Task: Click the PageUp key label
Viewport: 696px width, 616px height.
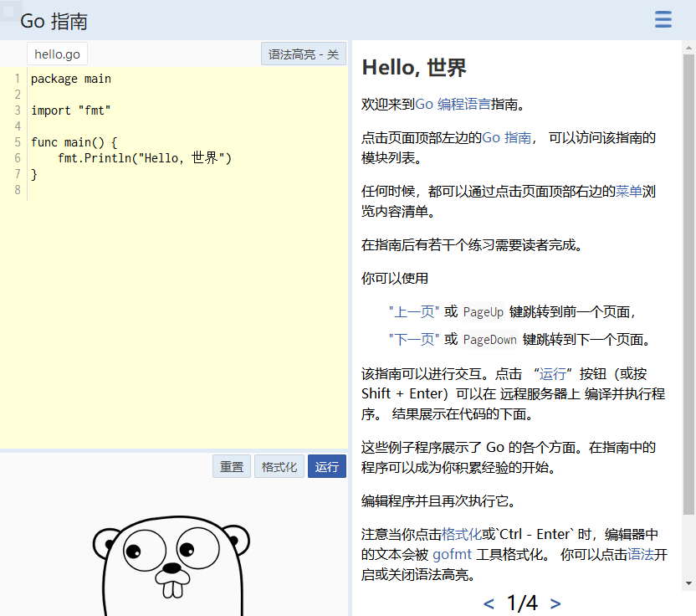Action: click(483, 312)
